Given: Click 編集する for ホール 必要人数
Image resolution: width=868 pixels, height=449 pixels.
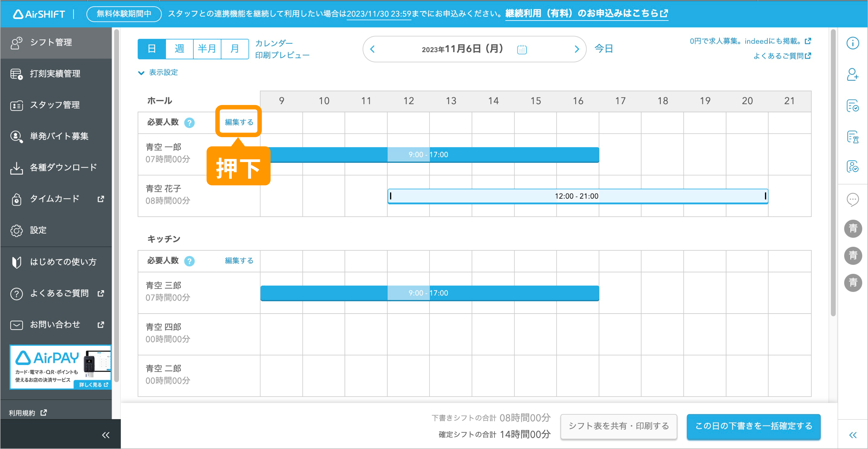Looking at the screenshot, I should (239, 122).
